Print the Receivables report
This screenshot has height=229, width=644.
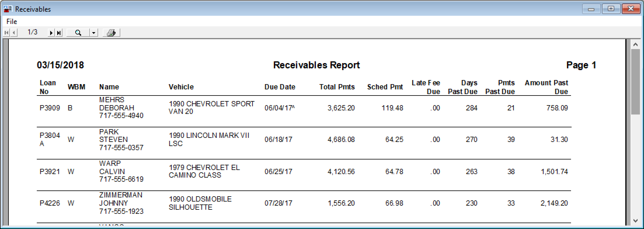(x=111, y=33)
